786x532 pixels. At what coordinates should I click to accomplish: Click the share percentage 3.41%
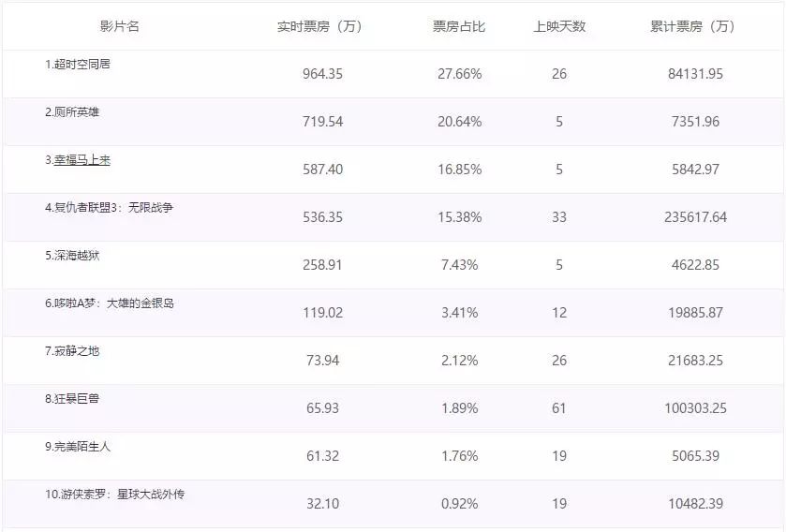coord(460,313)
